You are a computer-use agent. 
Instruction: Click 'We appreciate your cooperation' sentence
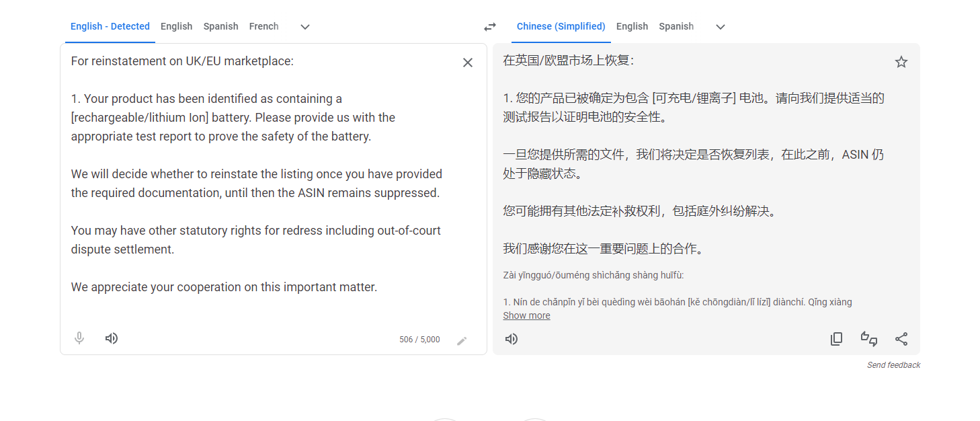224,287
